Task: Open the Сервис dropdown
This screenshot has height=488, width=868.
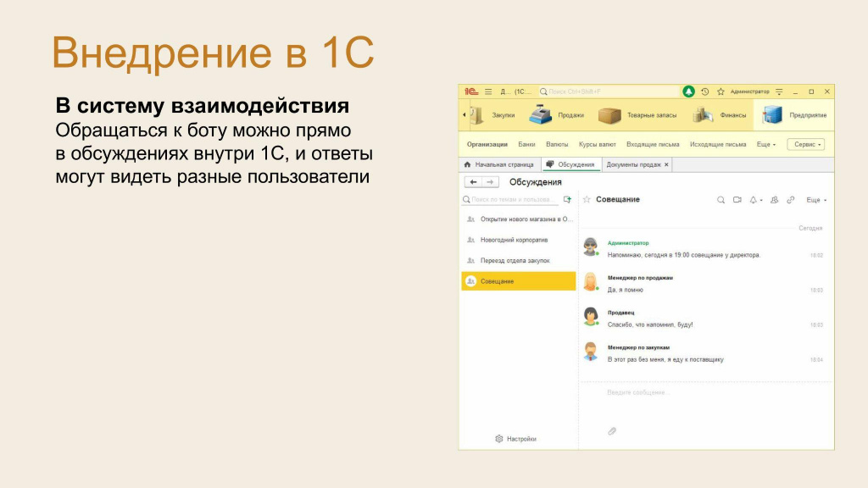Action: point(806,144)
